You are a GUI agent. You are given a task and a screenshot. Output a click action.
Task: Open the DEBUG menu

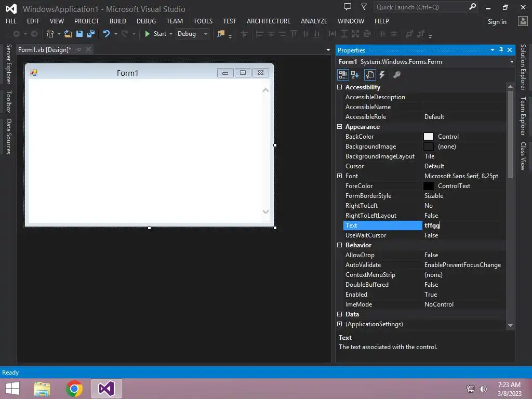pyautogui.click(x=146, y=21)
